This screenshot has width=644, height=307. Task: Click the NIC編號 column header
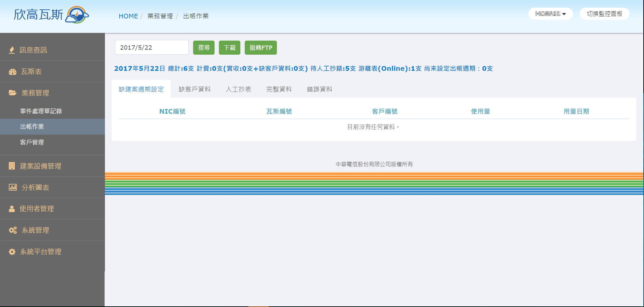click(172, 111)
